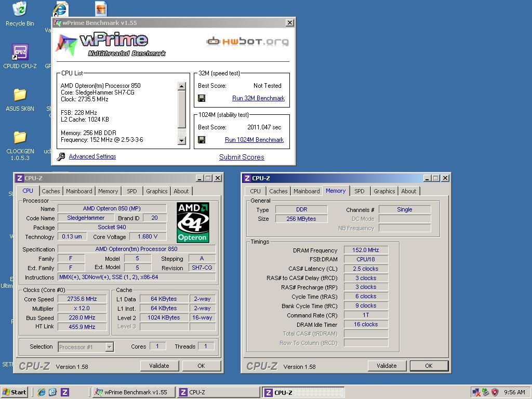Switch to first CPU-Z taskbar button

point(219,392)
